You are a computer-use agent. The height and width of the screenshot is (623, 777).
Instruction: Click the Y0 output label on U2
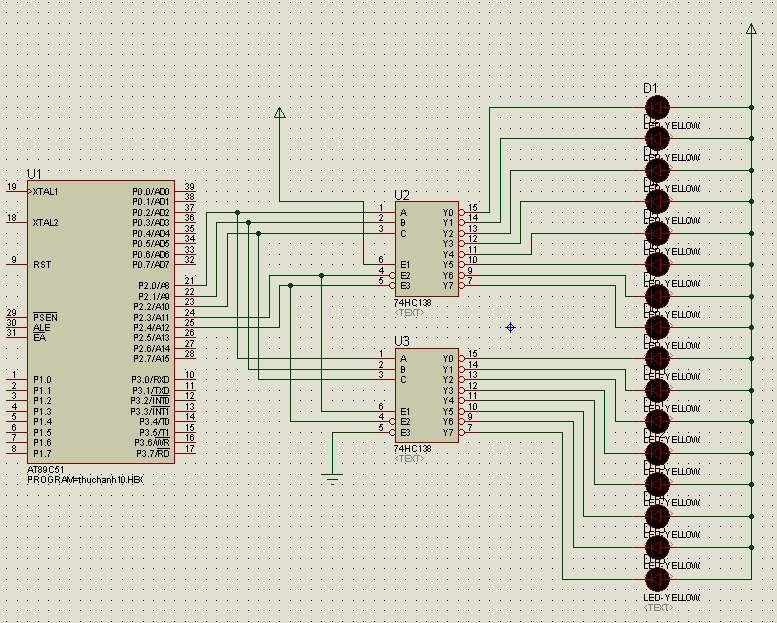click(448, 213)
